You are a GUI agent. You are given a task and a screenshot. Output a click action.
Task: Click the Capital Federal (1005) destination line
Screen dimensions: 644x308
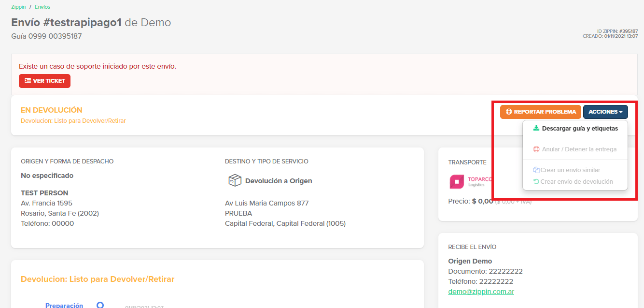click(285, 223)
